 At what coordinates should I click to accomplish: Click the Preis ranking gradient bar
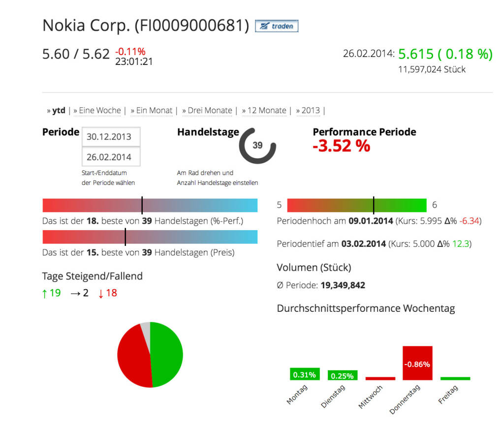click(150, 237)
